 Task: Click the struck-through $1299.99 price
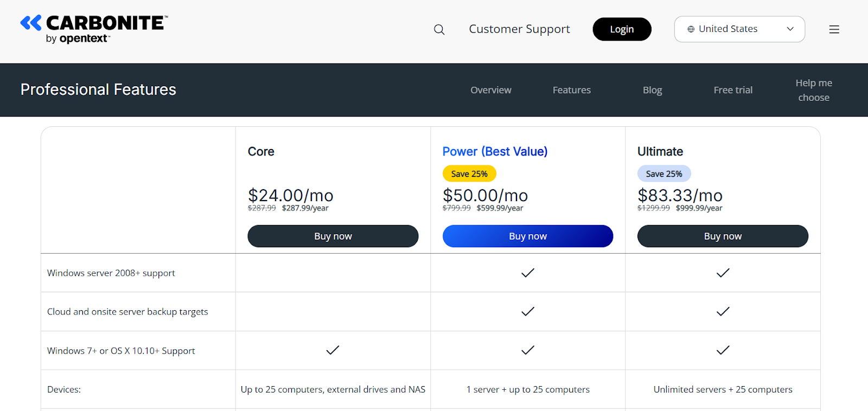653,208
